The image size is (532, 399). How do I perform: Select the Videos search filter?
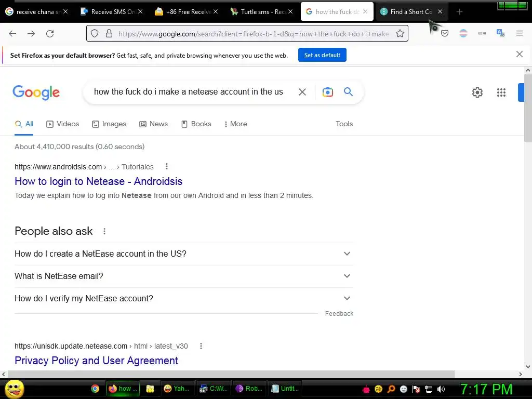tap(62, 124)
